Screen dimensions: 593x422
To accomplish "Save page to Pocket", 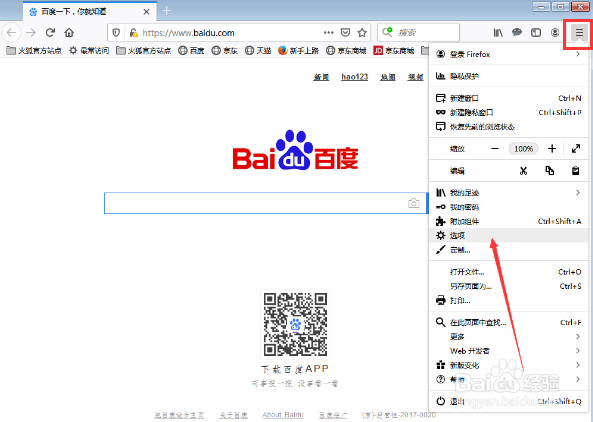I will coord(345,33).
